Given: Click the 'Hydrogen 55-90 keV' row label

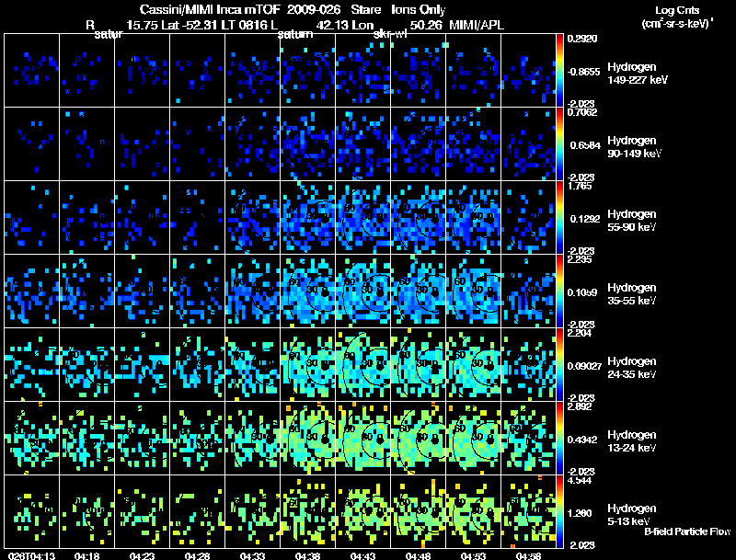Looking at the screenshot, I should point(632,221).
